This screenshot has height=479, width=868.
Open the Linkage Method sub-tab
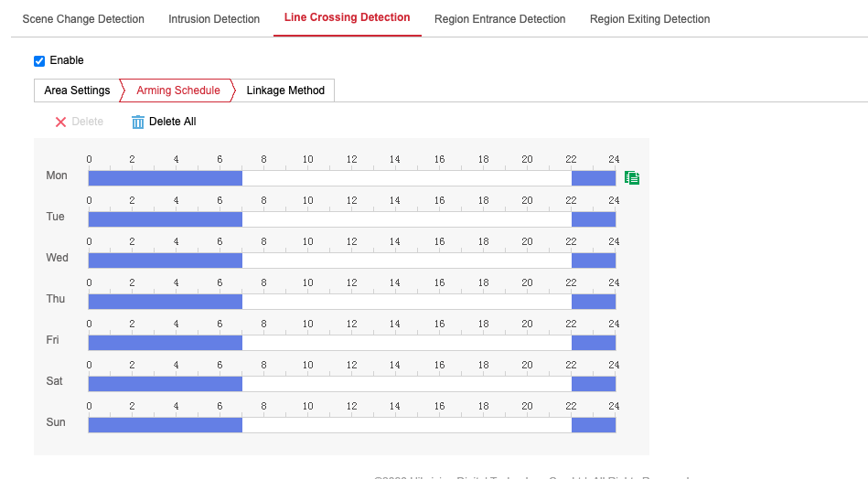point(285,90)
